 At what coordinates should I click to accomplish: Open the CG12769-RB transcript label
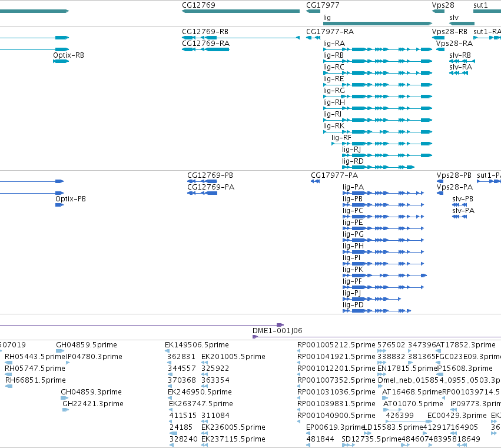click(205, 32)
